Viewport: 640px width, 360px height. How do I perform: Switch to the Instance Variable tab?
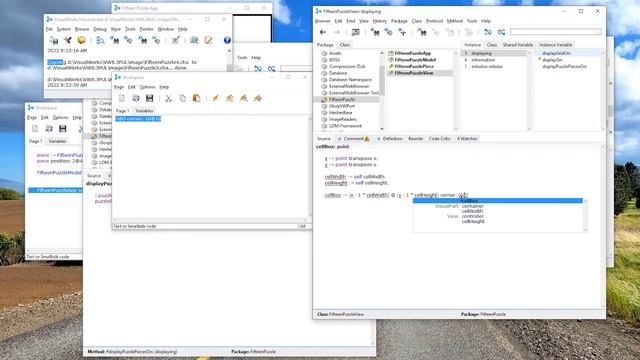pos(556,45)
